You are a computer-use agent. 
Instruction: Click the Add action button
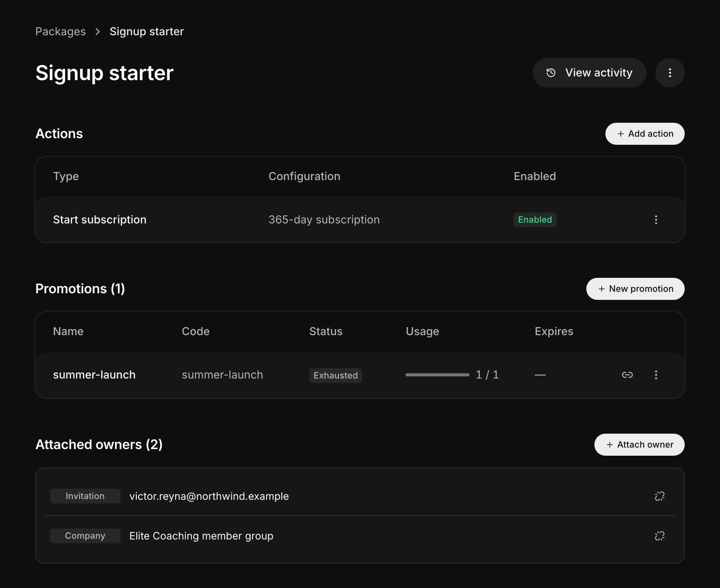click(645, 134)
